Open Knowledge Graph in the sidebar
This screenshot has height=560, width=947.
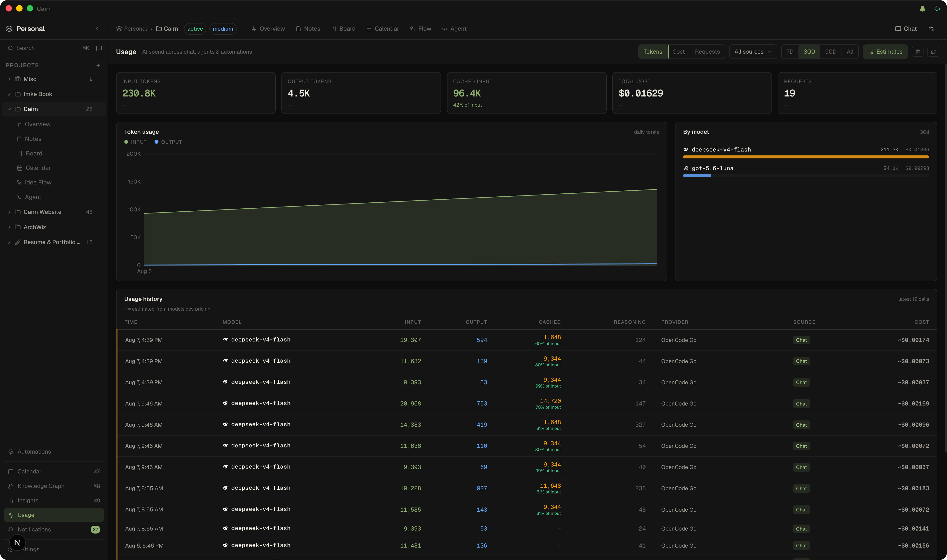[x=54, y=486]
